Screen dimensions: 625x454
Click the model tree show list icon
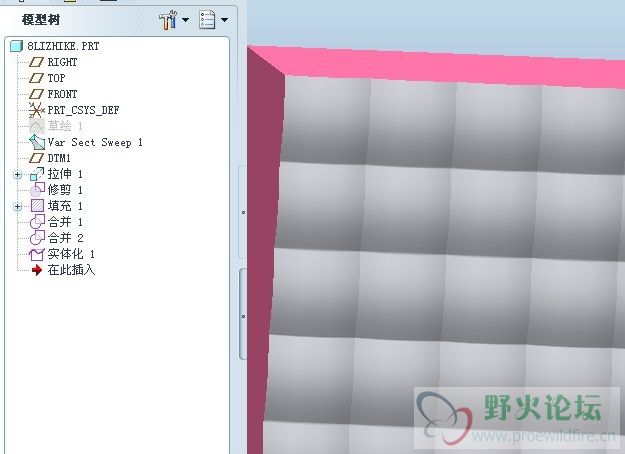207,20
